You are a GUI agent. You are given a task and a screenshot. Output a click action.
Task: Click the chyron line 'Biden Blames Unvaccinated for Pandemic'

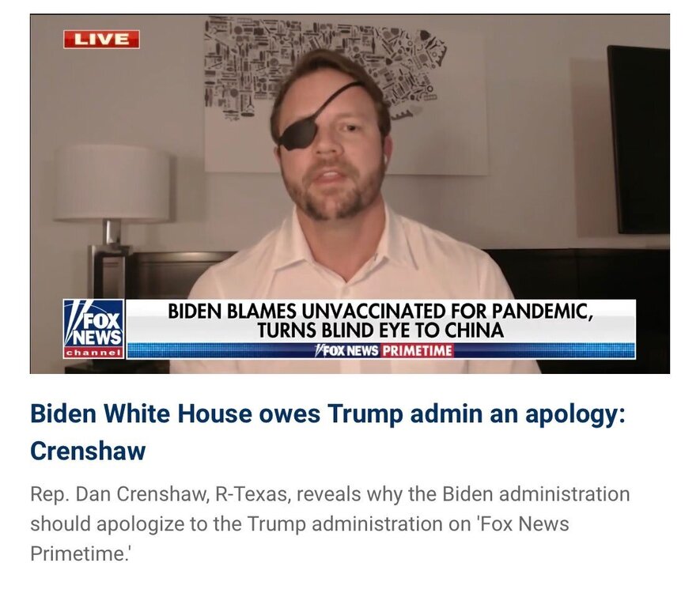(x=380, y=311)
